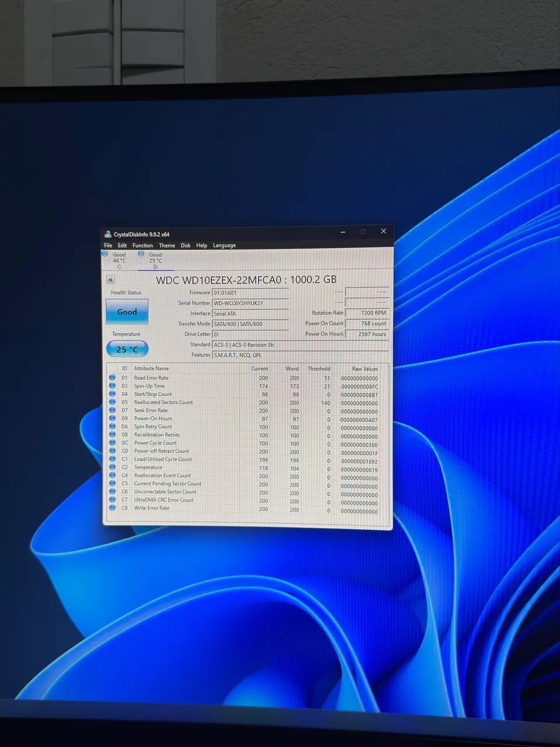Open the Function menu
This screenshot has height=747, width=560.
(142, 246)
